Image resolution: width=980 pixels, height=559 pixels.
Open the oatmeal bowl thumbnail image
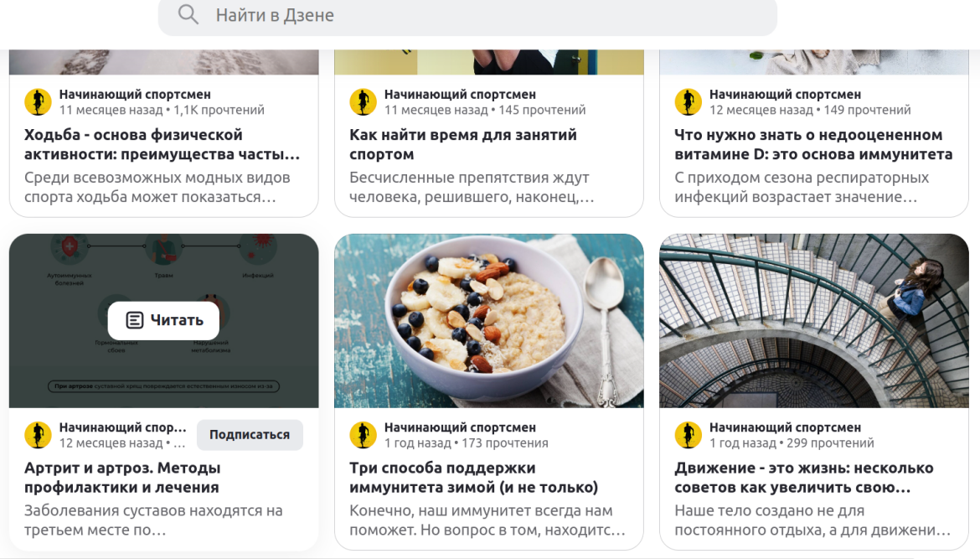488,321
